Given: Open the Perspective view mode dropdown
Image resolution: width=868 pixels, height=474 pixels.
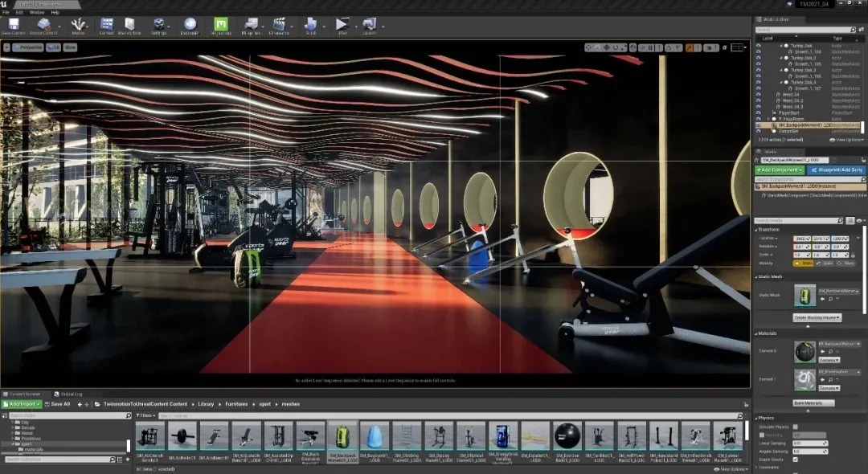Looking at the screenshot, I should [27, 47].
